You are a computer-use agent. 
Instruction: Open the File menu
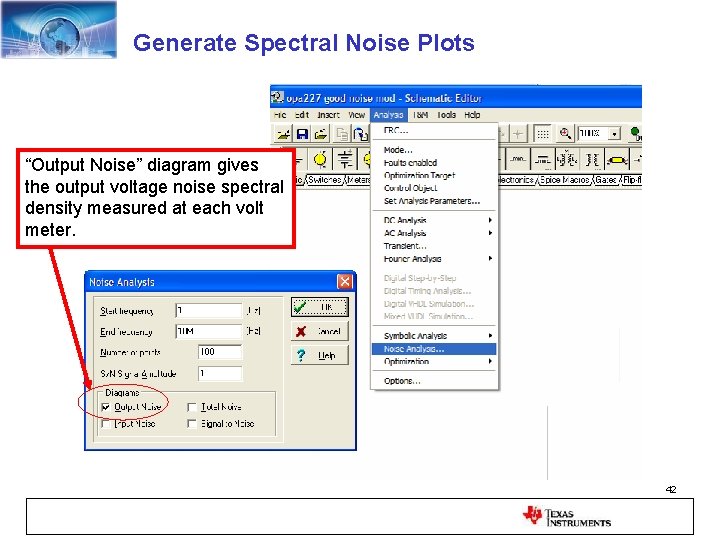(280, 115)
